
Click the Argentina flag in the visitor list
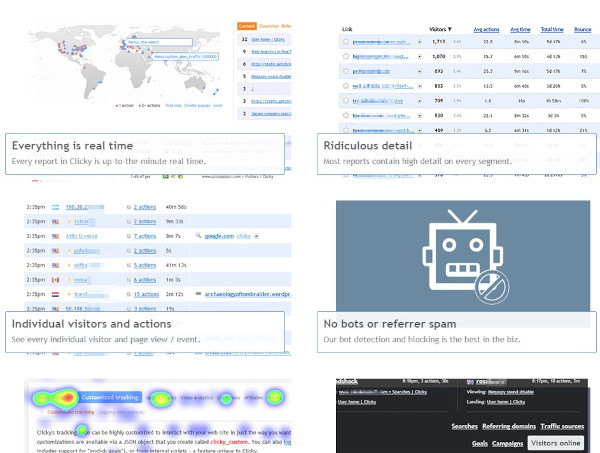point(55,207)
